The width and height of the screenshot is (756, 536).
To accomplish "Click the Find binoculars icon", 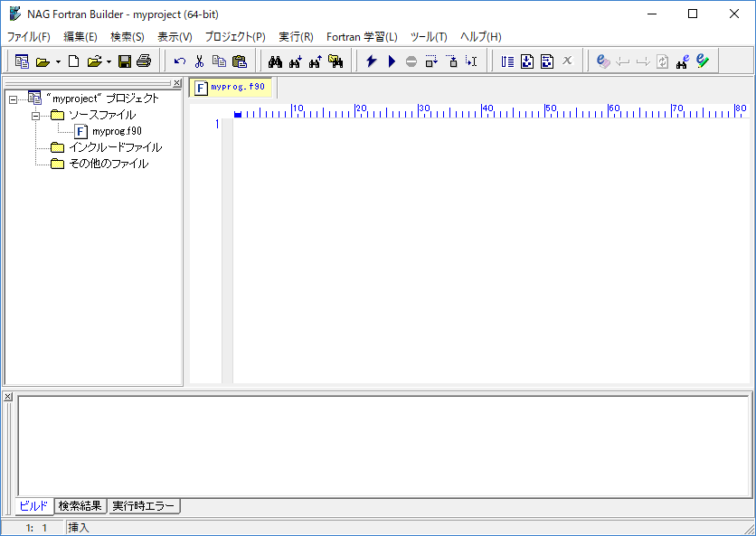I will coord(276,61).
